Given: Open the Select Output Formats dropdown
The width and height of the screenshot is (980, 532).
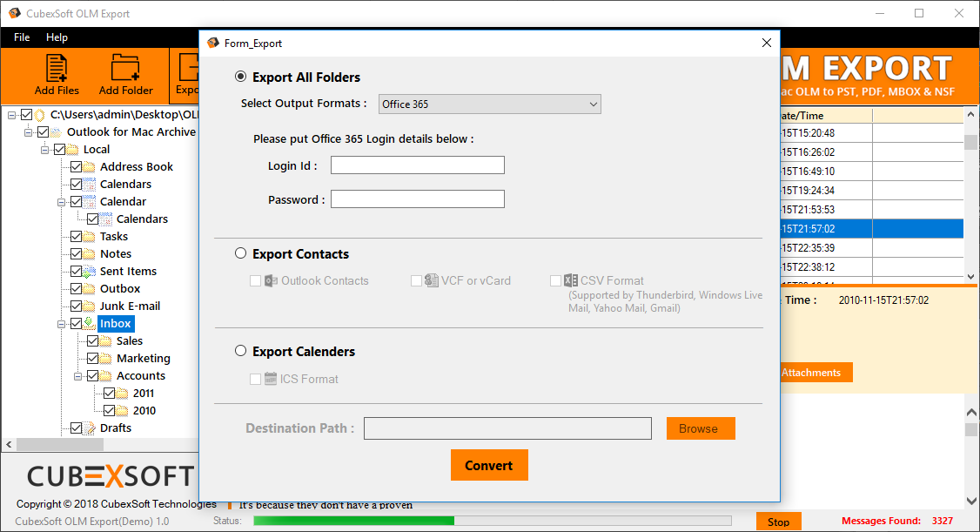Looking at the screenshot, I should click(489, 104).
